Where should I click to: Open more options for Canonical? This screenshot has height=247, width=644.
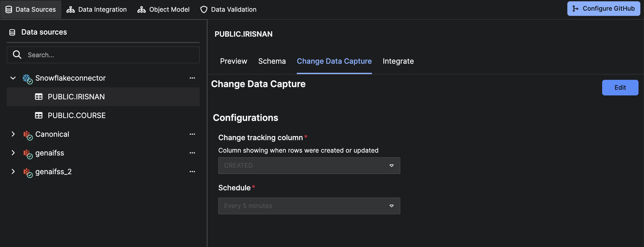click(x=192, y=134)
